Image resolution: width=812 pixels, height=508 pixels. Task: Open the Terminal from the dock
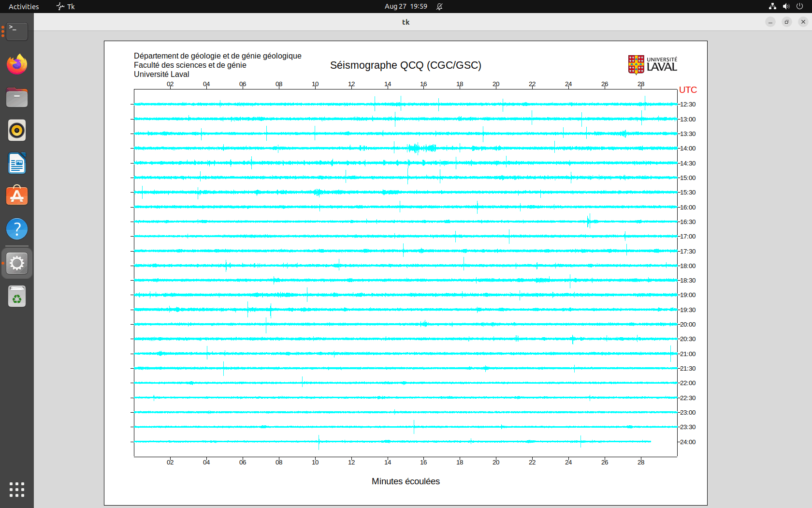[17, 31]
